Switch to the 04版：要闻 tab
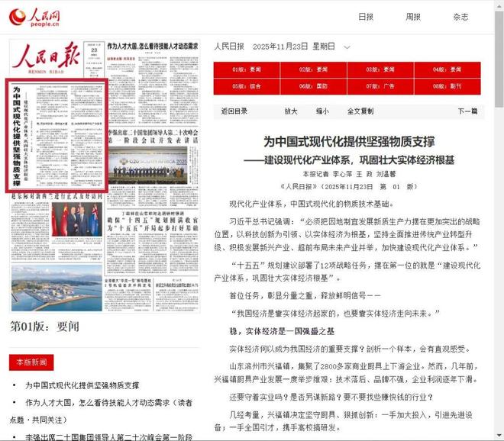This screenshot has height=441, width=504. click(x=447, y=69)
